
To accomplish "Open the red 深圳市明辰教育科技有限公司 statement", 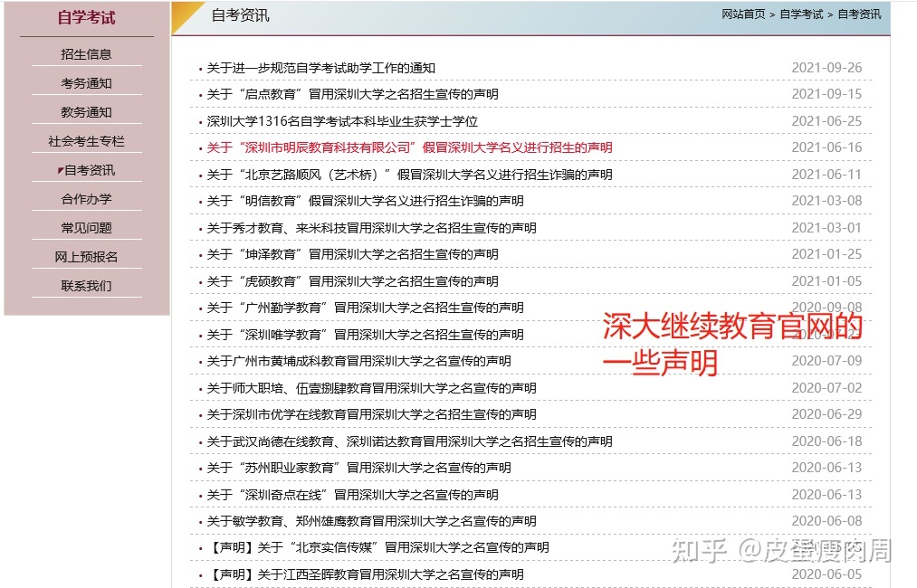I will tap(409, 147).
